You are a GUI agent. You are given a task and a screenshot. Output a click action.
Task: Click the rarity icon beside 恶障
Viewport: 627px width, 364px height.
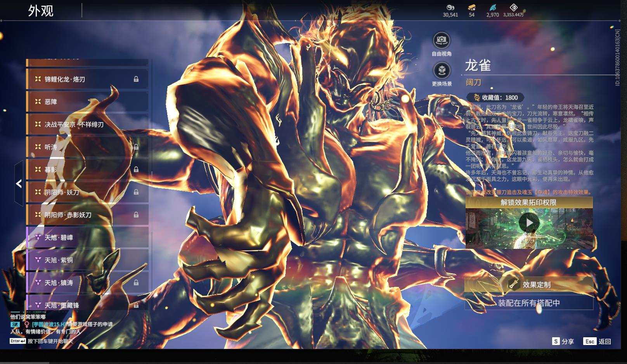(x=38, y=102)
